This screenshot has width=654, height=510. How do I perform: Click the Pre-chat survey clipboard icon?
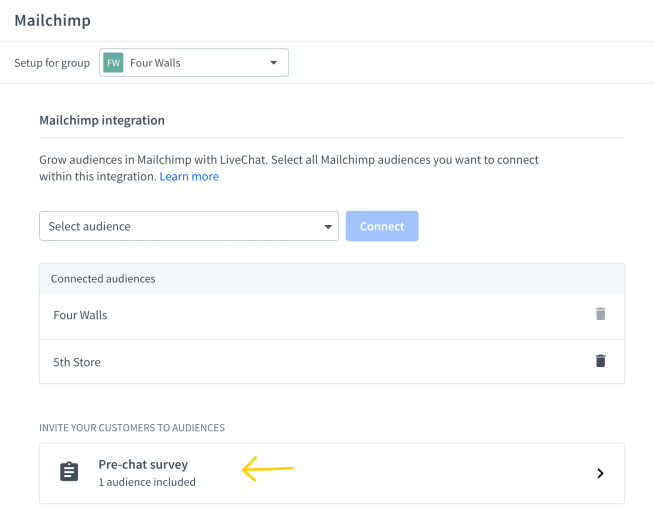69,472
